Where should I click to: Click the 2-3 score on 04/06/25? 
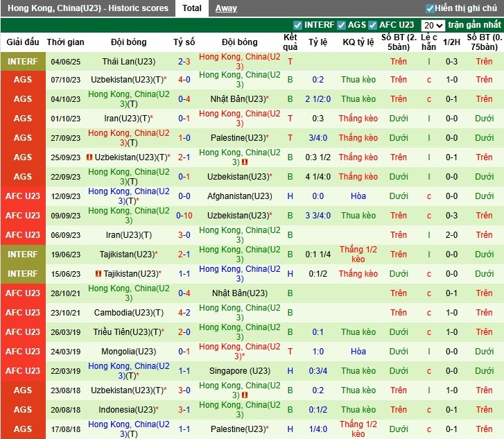[184, 61]
